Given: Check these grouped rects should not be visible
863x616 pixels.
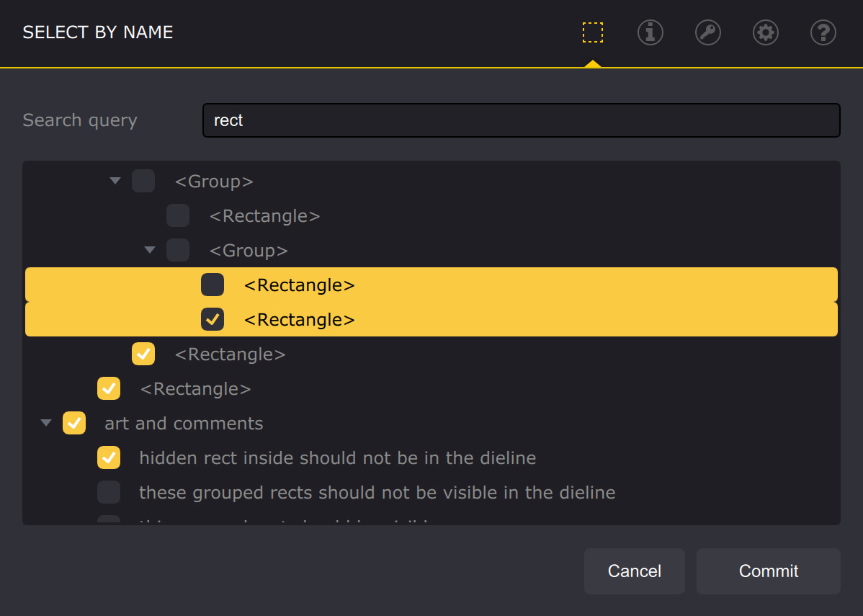Looking at the screenshot, I should click(x=109, y=492).
